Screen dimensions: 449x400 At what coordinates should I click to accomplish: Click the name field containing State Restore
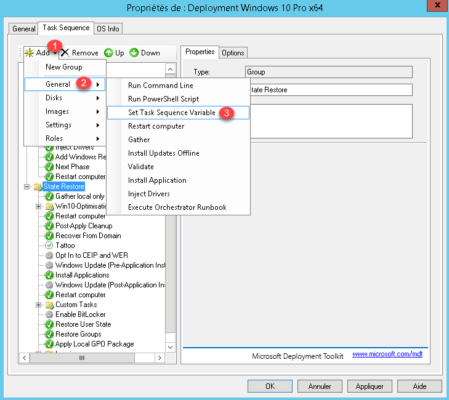click(x=331, y=90)
